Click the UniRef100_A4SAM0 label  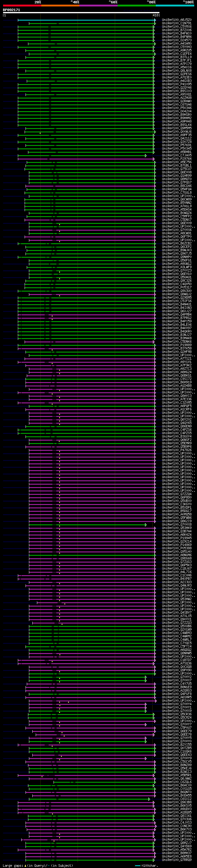click(176, 43)
